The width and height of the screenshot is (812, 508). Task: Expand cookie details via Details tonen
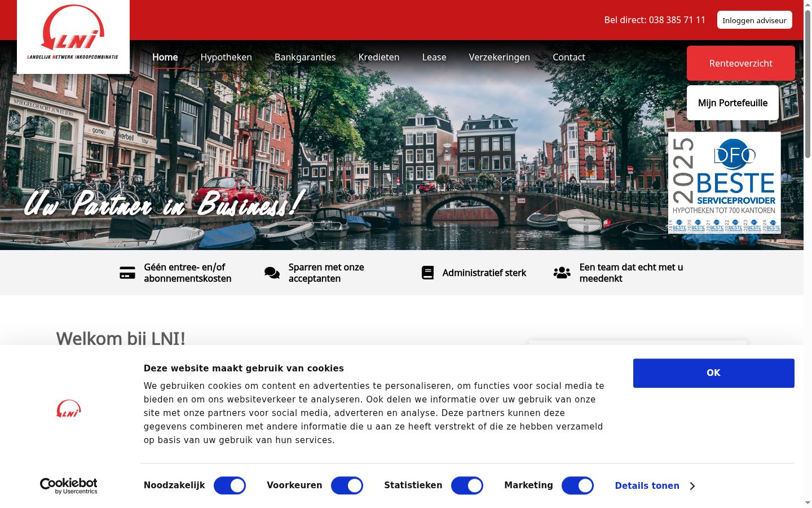pyautogui.click(x=647, y=485)
